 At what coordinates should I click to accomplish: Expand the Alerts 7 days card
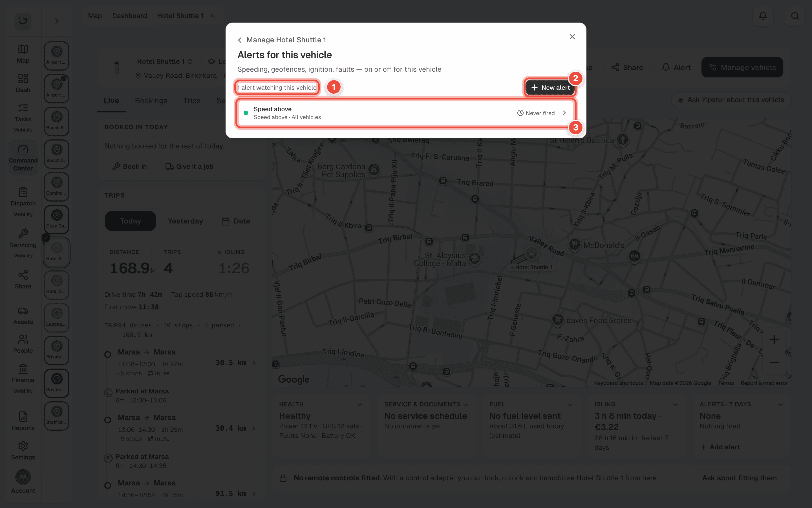(780, 404)
